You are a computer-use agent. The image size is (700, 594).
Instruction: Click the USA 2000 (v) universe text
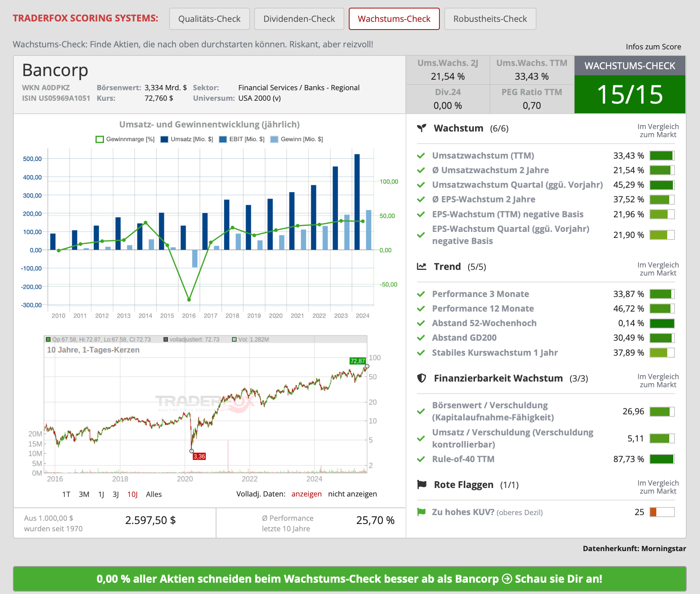[259, 98]
